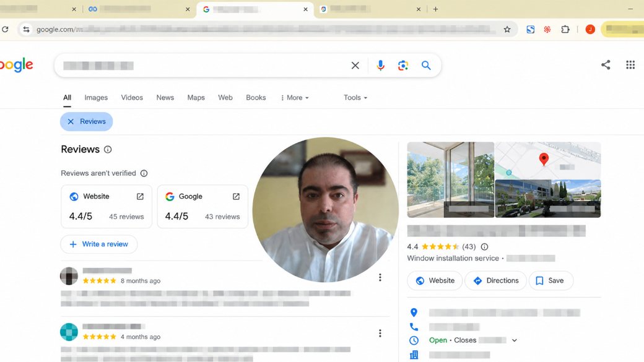Switch to the Books tab
The image size is (644, 362).
pos(256,98)
